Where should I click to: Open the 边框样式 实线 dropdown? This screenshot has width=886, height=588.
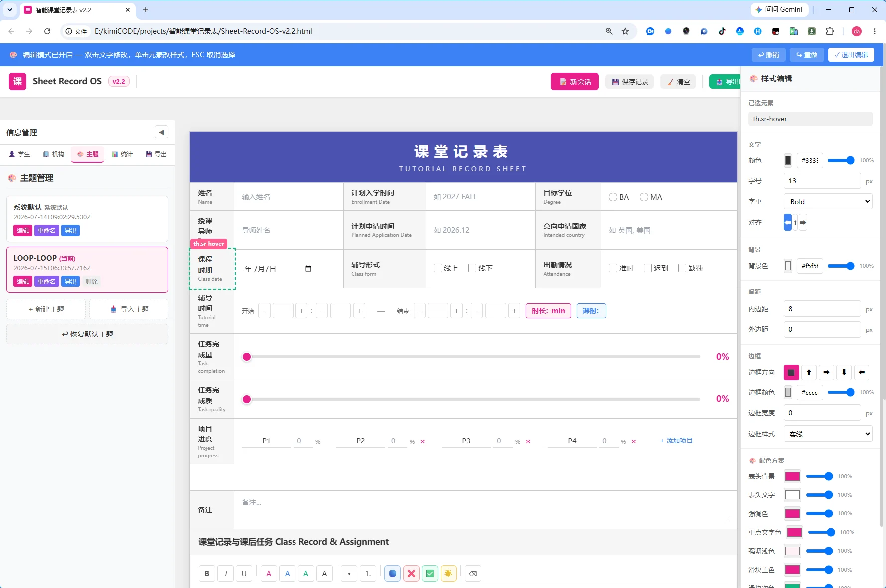pos(828,434)
